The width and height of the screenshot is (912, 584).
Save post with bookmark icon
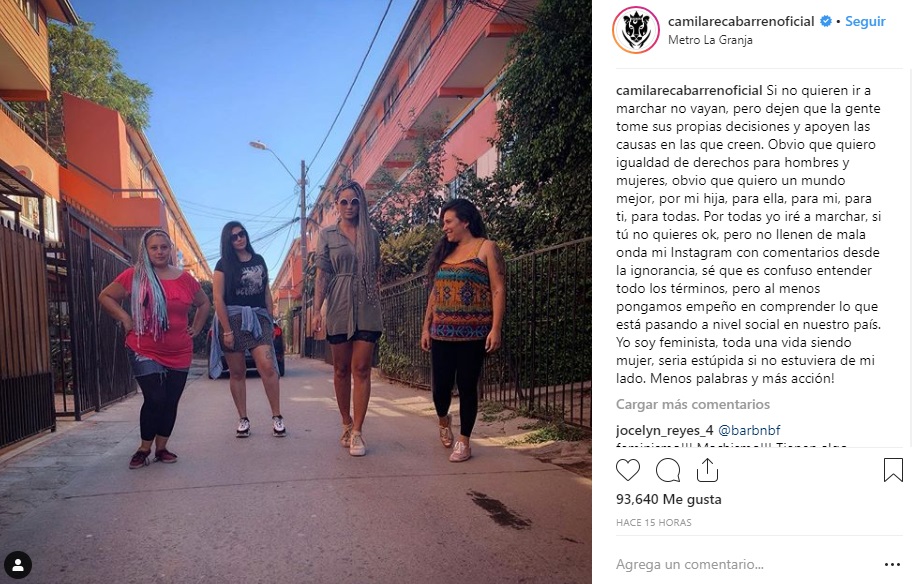point(893,470)
